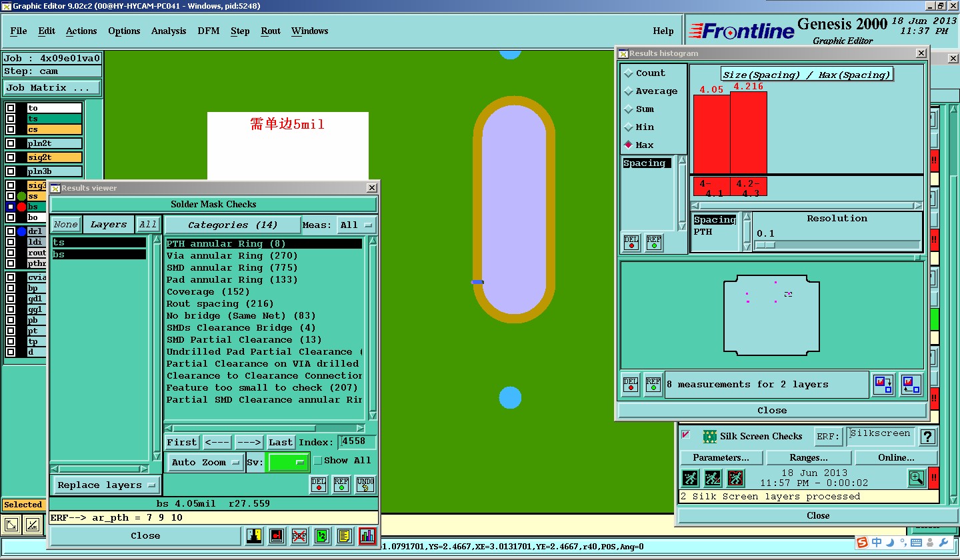This screenshot has width=960, height=560.
Task: Click the UNDO icon in Results viewer
Action: click(365, 485)
